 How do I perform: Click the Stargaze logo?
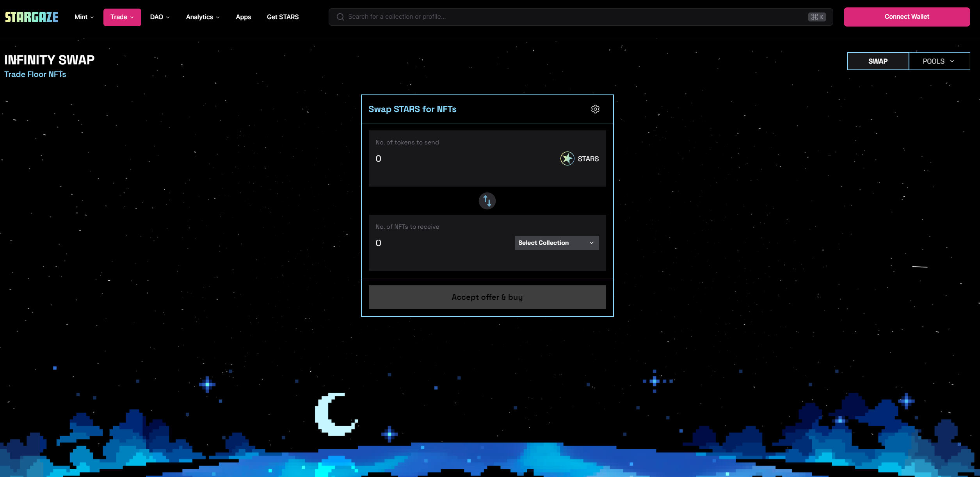pyautogui.click(x=32, y=17)
